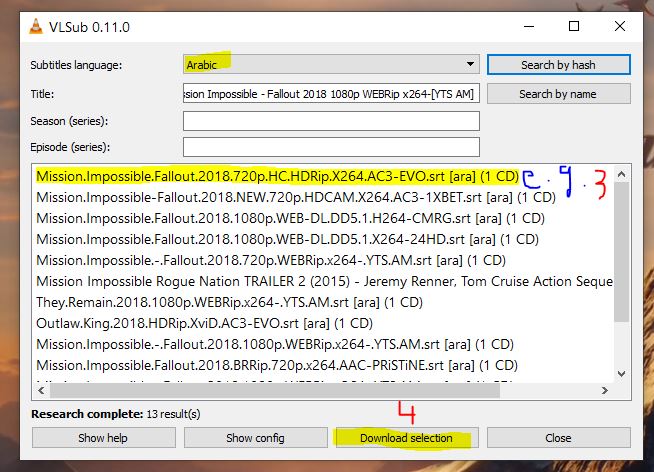Click the Show config button
The height and width of the screenshot is (472, 654).
tap(256, 438)
